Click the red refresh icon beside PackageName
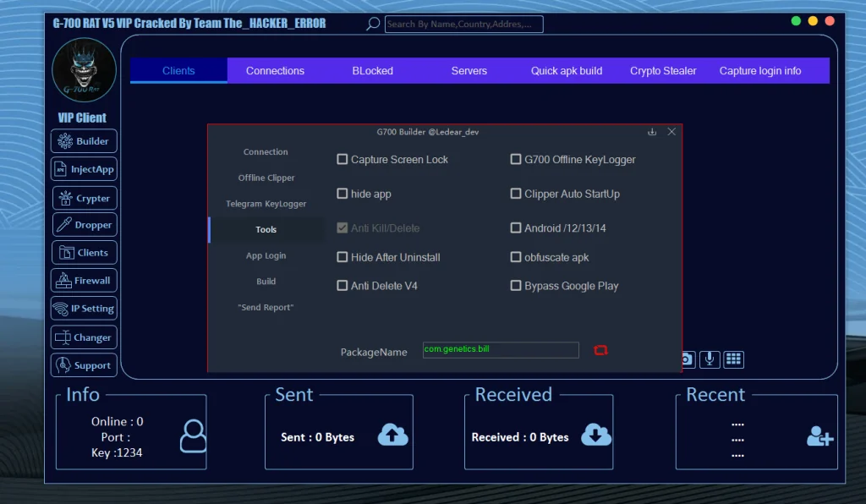This screenshot has width=866, height=504. 600,349
